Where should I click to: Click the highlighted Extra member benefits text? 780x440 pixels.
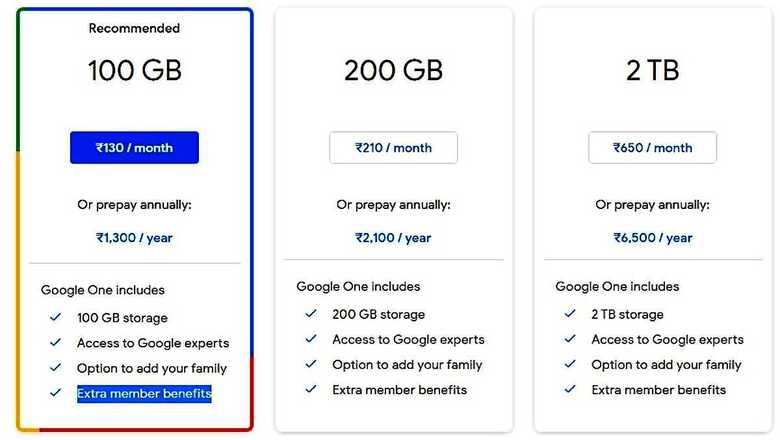coord(144,394)
